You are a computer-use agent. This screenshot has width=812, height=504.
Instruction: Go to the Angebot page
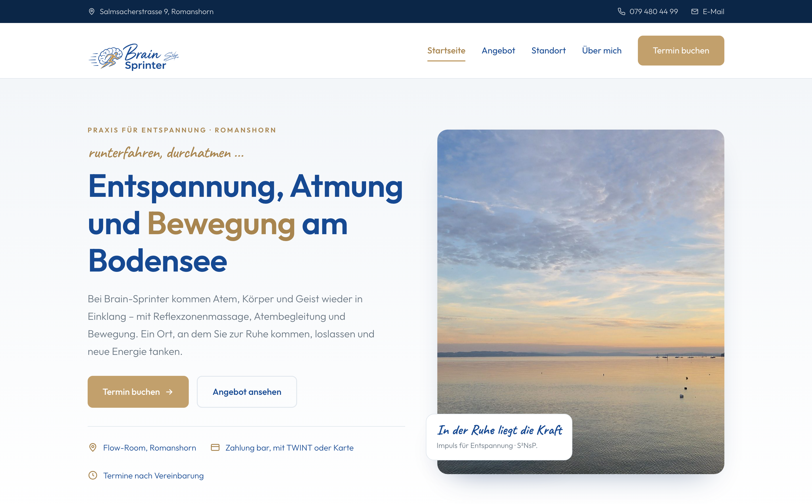(x=498, y=51)
